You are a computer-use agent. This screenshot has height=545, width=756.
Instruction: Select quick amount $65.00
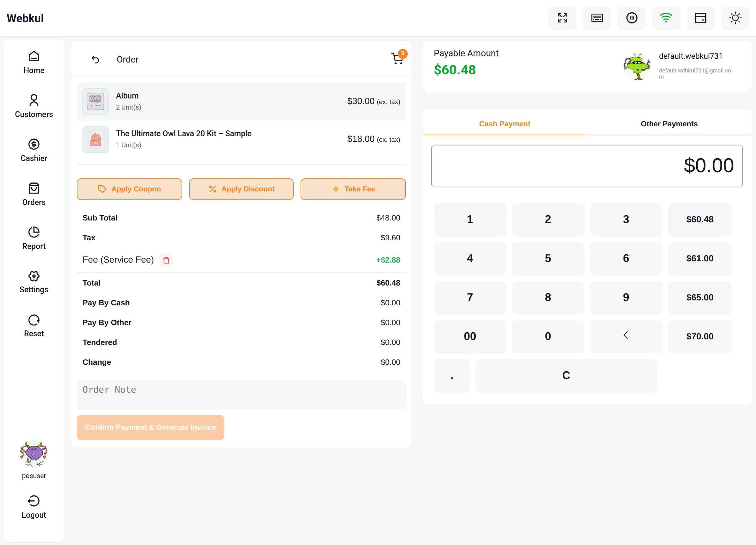pos(700,298)
